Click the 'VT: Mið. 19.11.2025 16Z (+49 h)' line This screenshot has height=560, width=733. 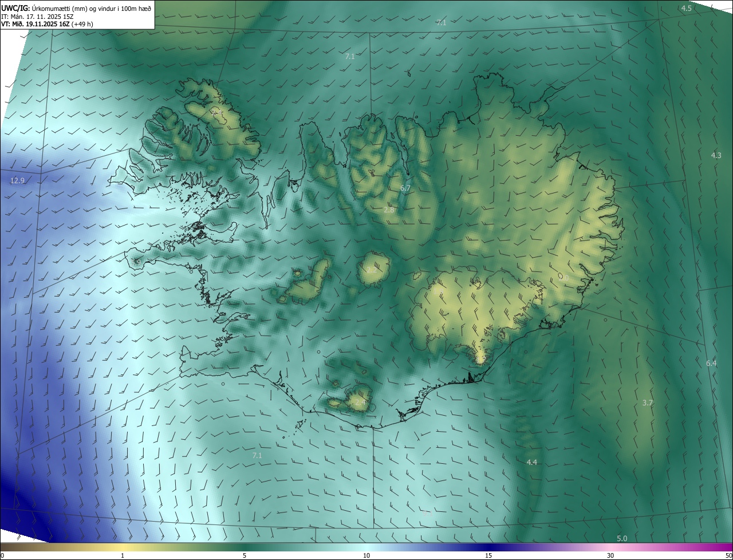(x=47, y=25)
